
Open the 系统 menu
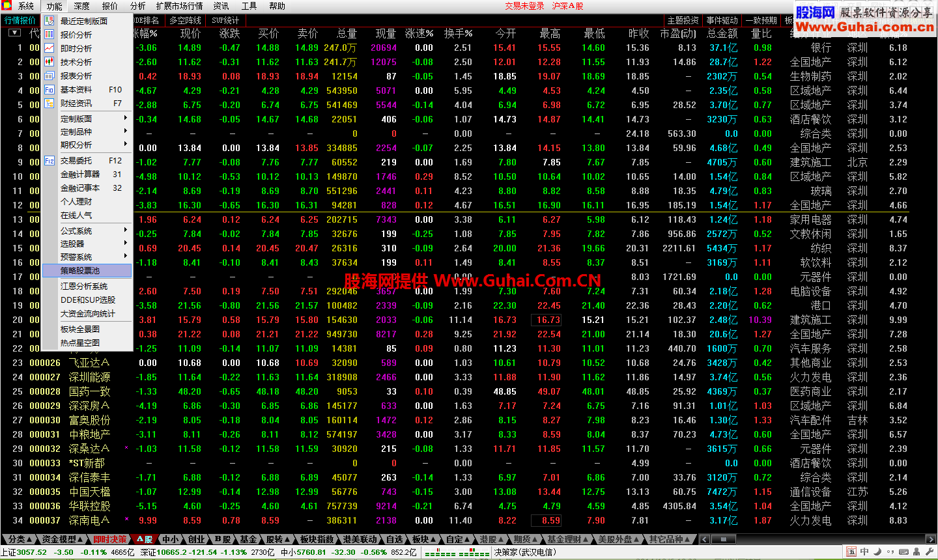[26, 6]
